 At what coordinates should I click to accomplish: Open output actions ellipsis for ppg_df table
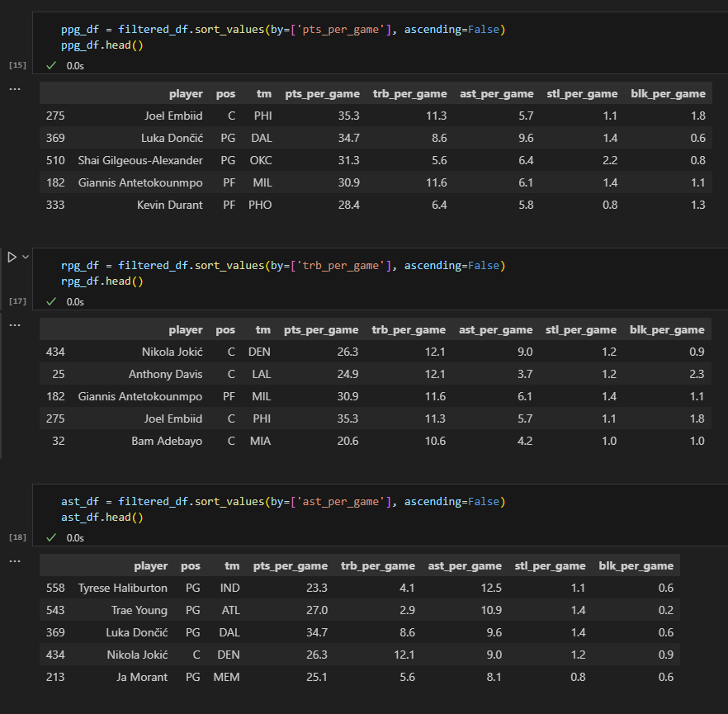pyautogui.click(x=15, y=88)
